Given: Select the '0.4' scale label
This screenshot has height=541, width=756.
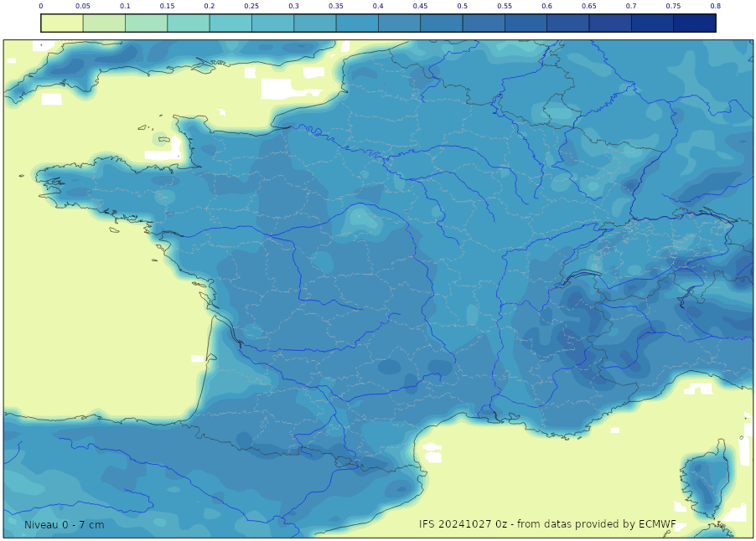Looking at the screenshot, I should [379, 6].
